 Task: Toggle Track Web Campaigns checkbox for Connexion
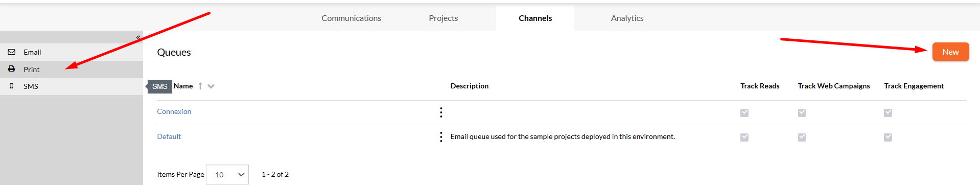(x=802, y=113)
